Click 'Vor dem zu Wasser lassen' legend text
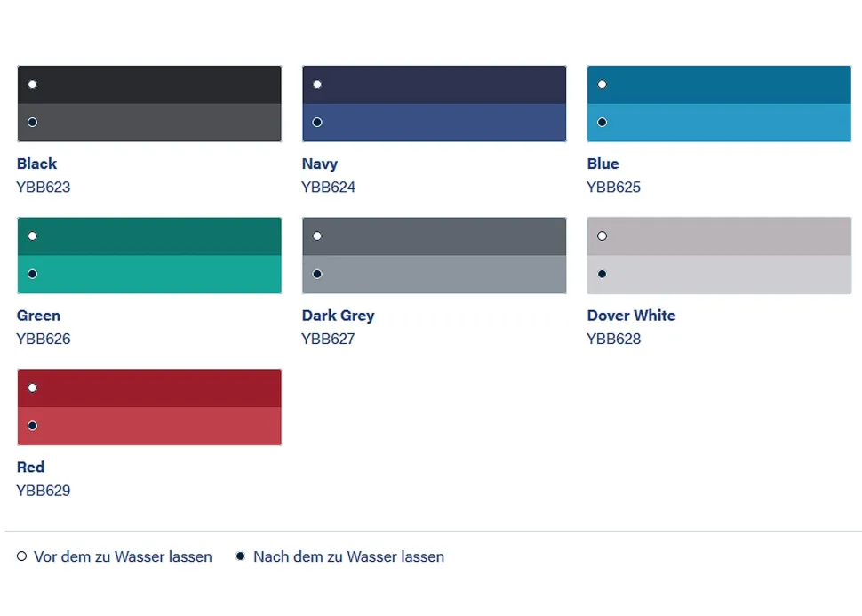Screen dimensions: 862x616 (x=123, y=556)
